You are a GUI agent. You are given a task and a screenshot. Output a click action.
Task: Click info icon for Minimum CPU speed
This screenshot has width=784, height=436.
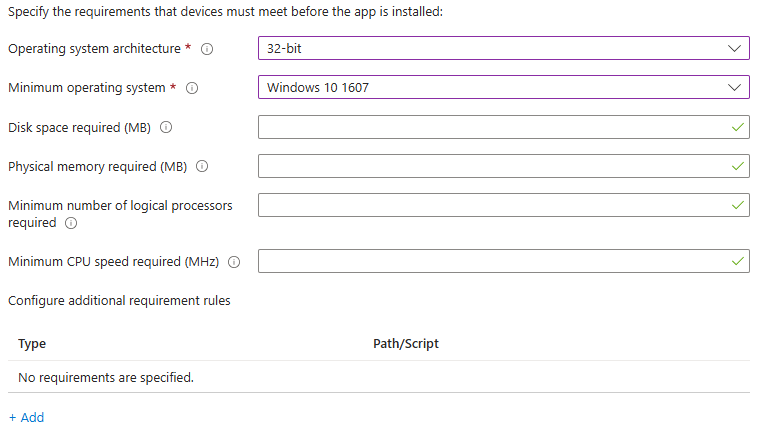click(x=234, y=262)
